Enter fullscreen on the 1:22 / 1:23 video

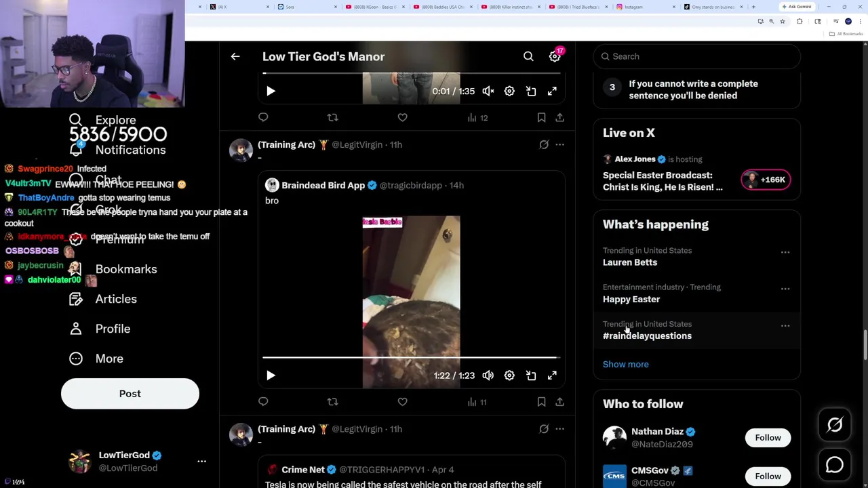coord(552,375)
